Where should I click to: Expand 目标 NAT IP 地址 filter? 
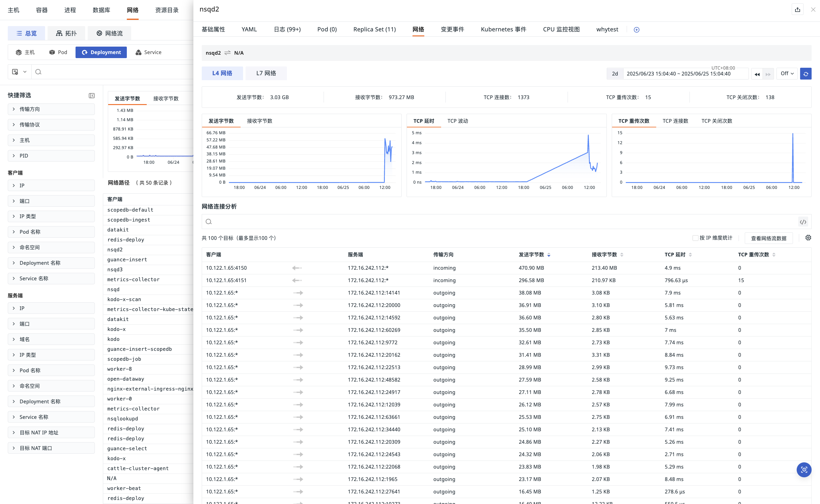coord(51,432)
